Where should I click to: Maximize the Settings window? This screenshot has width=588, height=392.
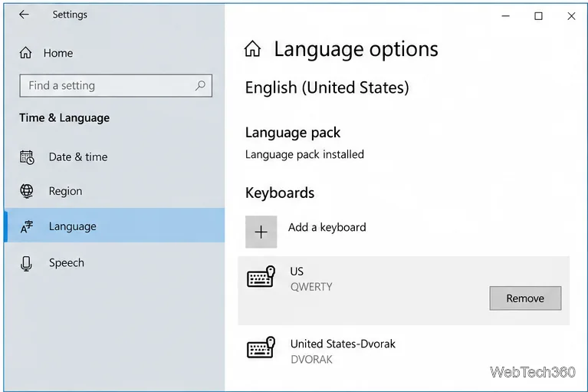click(x=538, y=16)
